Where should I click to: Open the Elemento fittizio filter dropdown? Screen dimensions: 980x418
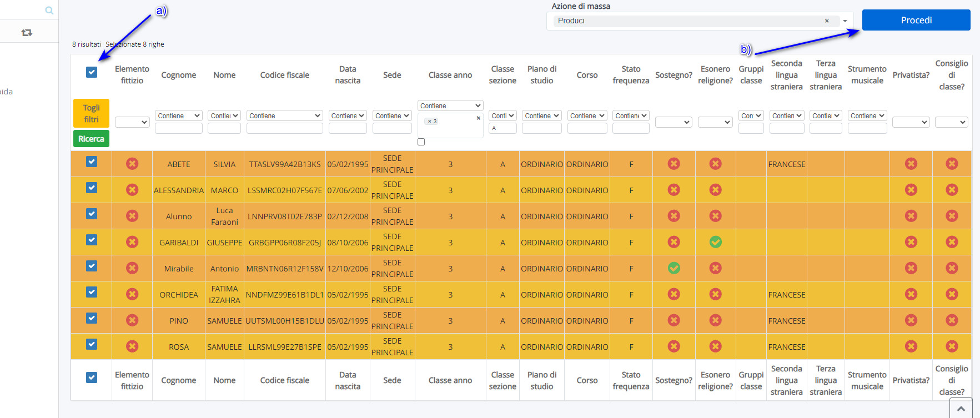pyautogui.click(x=132, y=122)
